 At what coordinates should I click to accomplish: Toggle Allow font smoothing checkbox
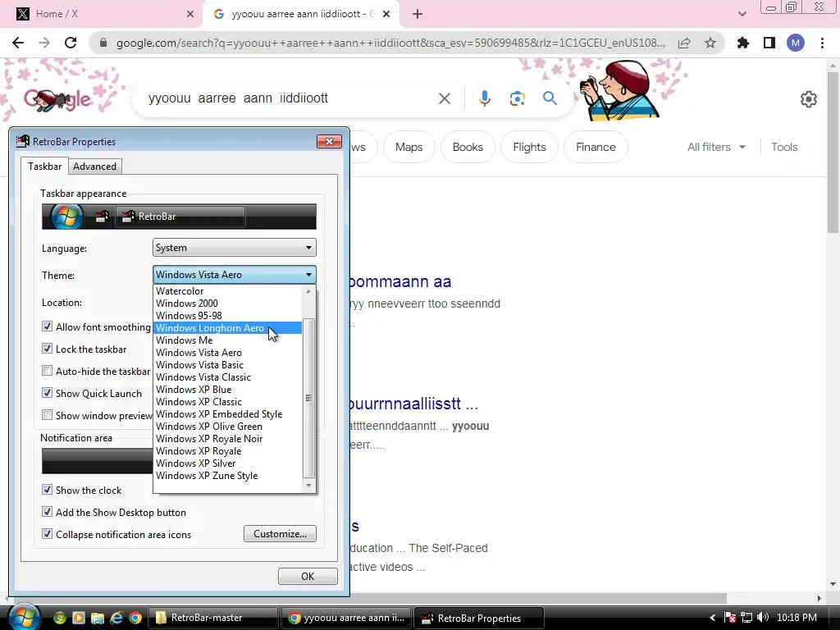(47, 326)
